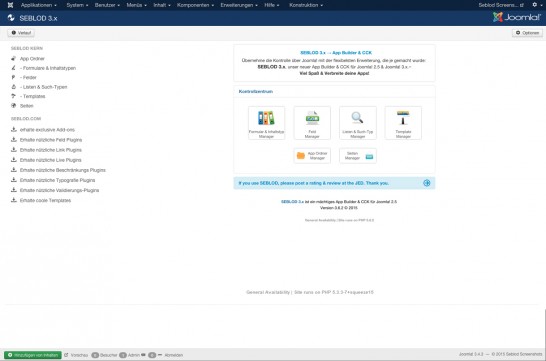546x361 pixels.
Task: Click the globe icon beside Seiten
Action: 14,105
